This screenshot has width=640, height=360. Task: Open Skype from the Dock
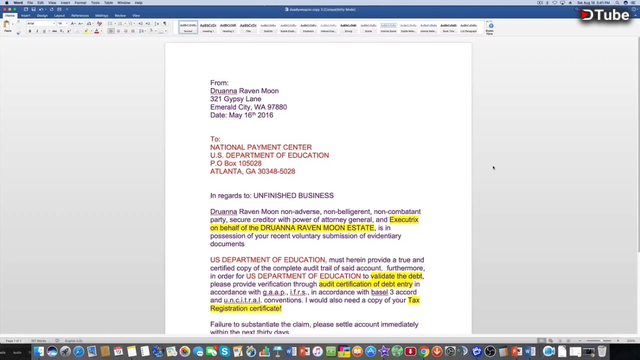pyautogui.click(x=224, y=351)
